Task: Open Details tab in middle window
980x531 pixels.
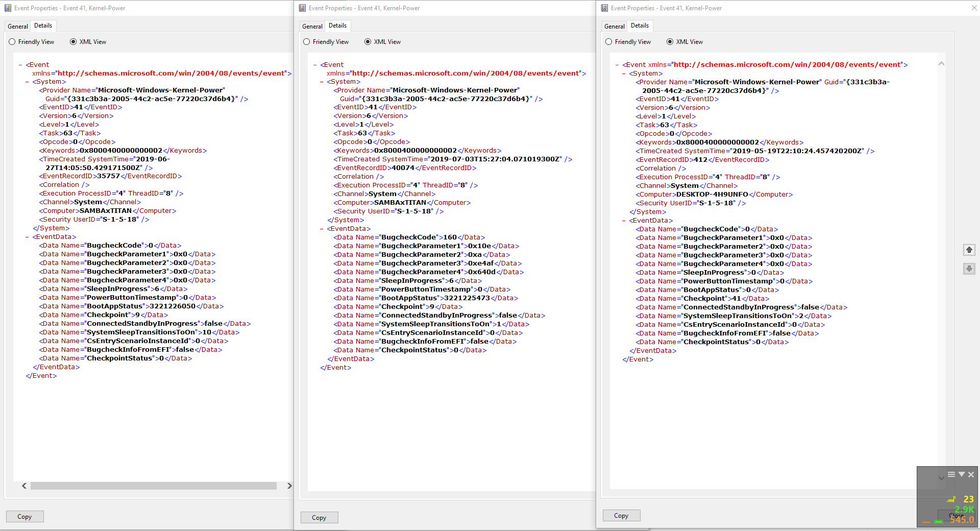Action: click(x=337, y=26)
